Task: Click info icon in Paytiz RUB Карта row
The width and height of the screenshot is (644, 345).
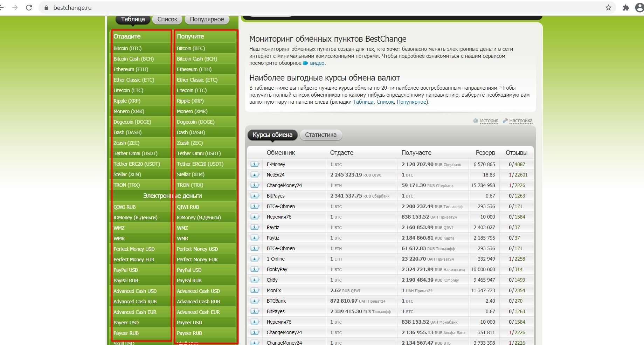Action: pos(255,238)
